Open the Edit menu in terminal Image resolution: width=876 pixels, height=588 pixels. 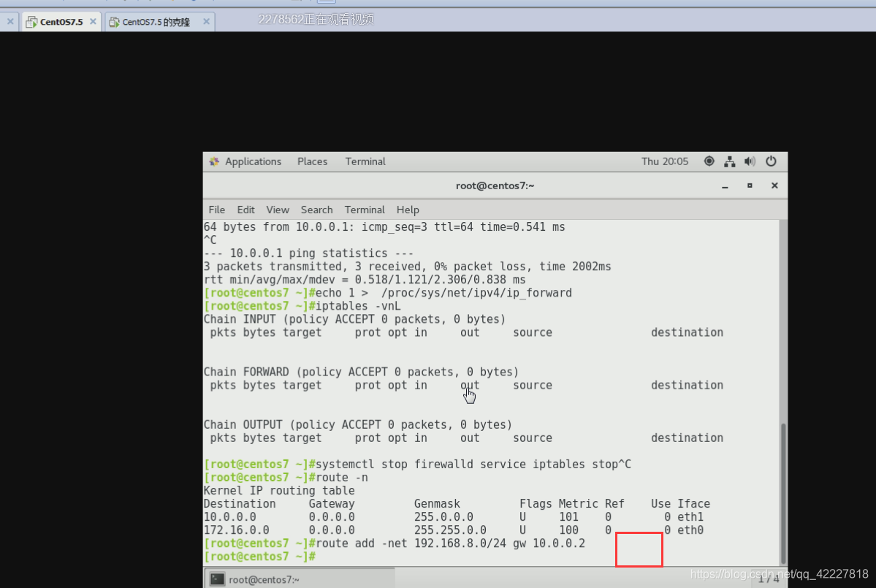coord(245,210)
